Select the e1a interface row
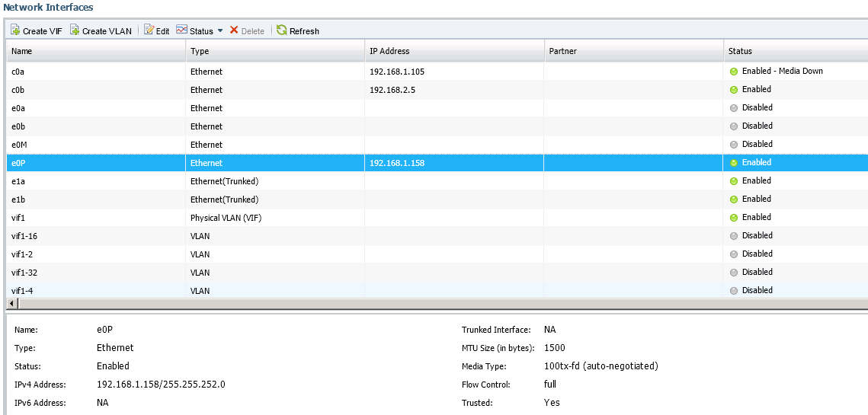868x415 pixels. point(437,181)
